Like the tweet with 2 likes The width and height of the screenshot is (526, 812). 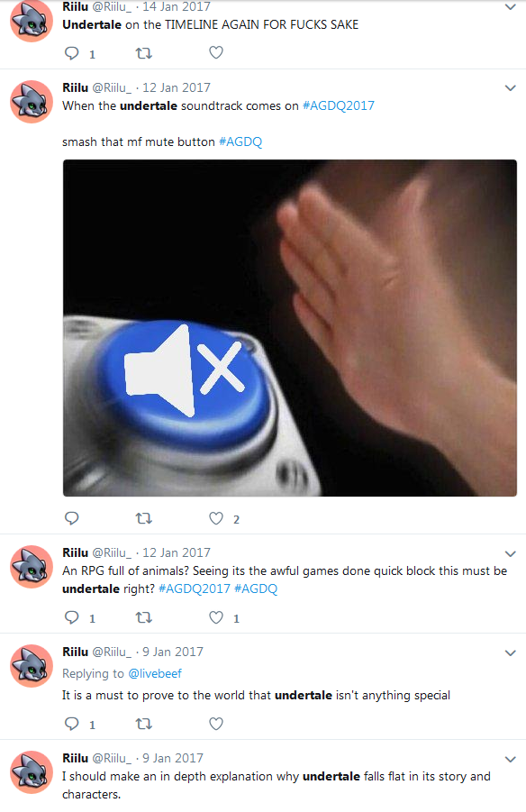click(x=216, y=518)
